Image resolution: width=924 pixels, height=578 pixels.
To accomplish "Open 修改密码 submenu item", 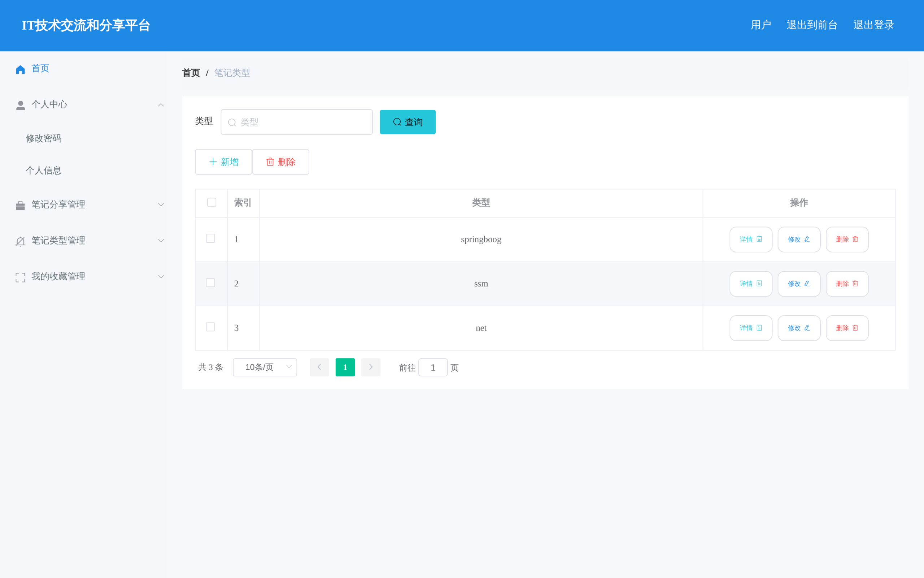I will (44, 138).
